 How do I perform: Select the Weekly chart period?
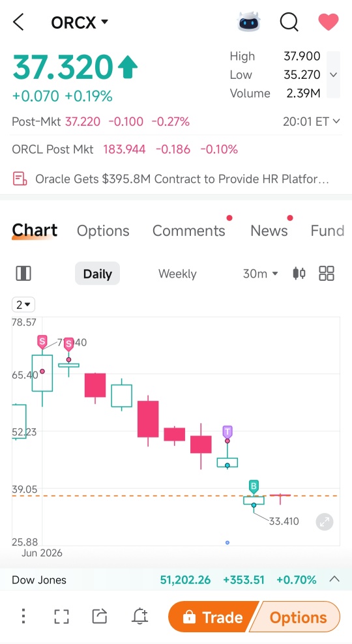[177, 274]
